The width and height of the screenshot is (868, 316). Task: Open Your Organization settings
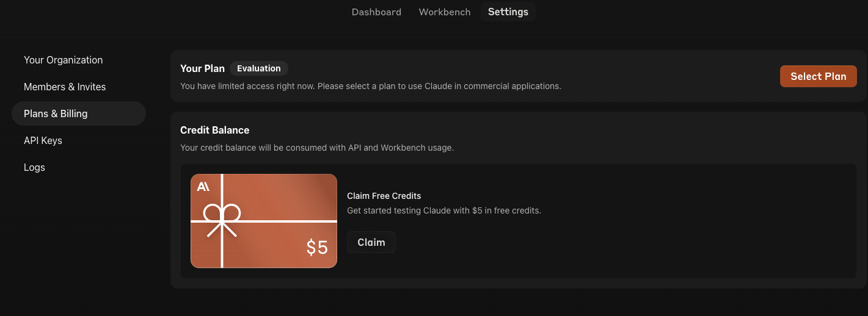(63, 60)
